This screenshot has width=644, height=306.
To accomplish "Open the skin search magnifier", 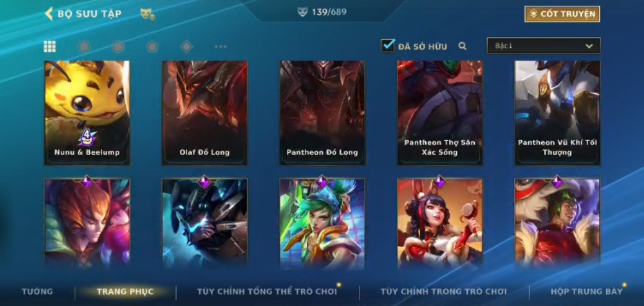I will 462,46.
